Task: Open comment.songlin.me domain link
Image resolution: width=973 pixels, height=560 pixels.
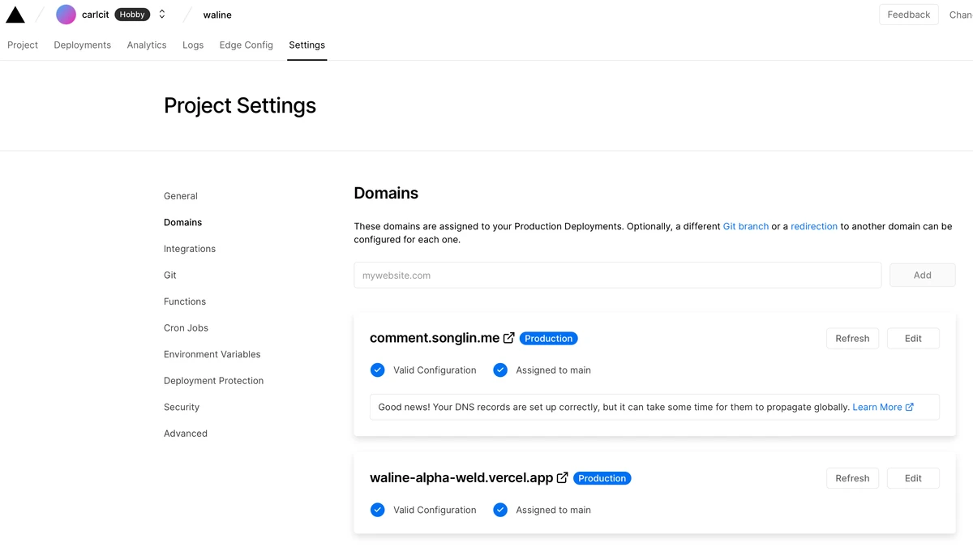Action: (435, 338)
